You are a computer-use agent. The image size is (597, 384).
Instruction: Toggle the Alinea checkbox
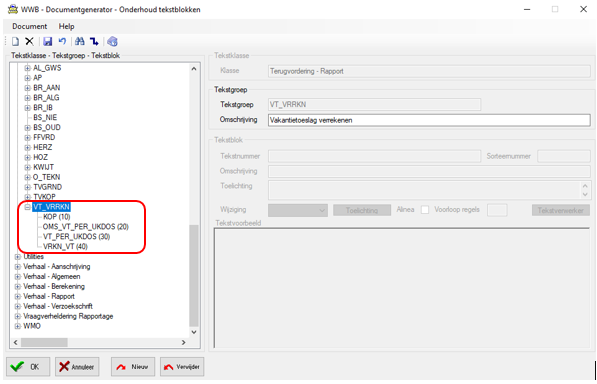(425, 210)
